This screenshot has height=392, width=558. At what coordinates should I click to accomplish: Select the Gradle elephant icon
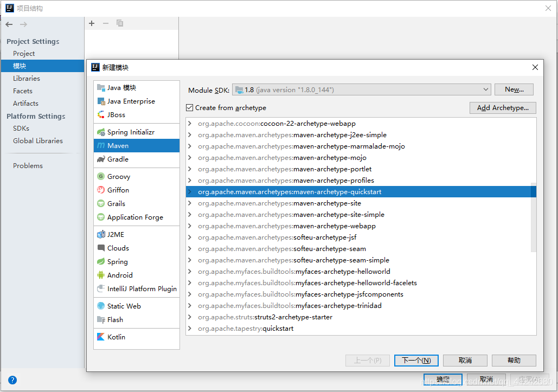(101, 159)
